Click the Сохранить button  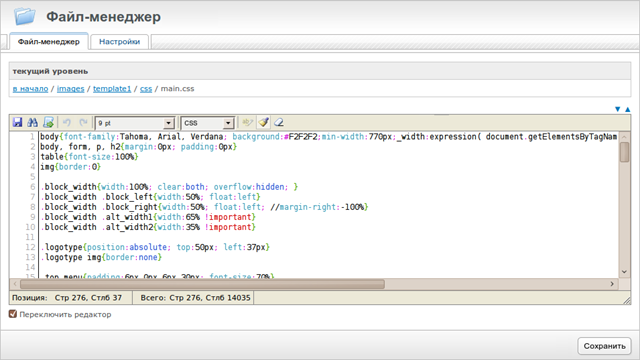pos(604,346)
